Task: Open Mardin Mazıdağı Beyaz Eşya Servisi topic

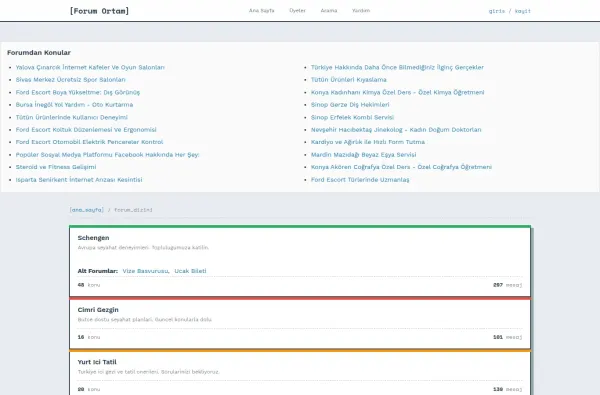Action: pyautogui.click(x=364, y=155)
